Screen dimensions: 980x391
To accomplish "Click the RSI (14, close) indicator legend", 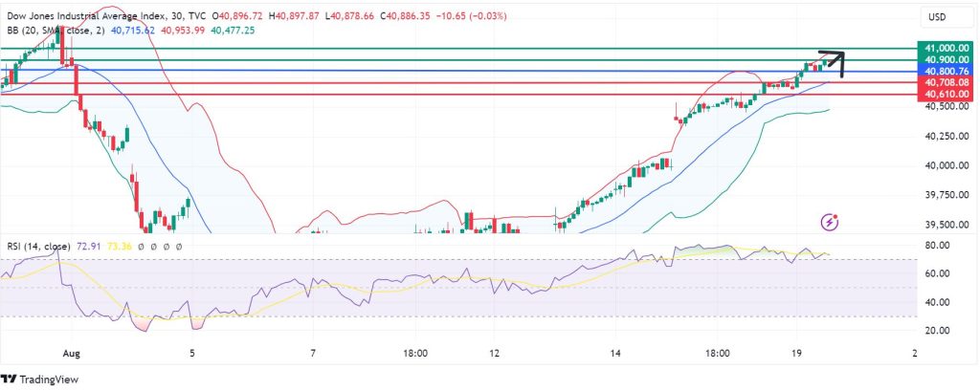I will (x=37, y=247).
